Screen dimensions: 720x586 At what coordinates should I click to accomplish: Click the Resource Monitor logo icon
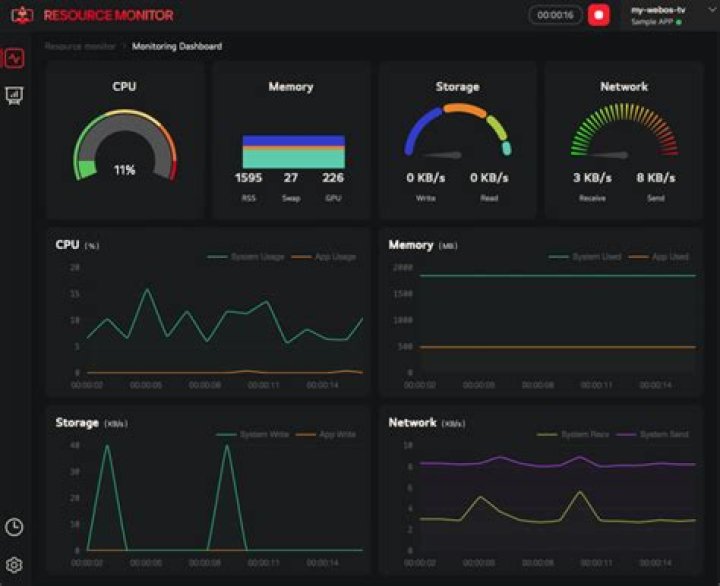pos(22,15)
